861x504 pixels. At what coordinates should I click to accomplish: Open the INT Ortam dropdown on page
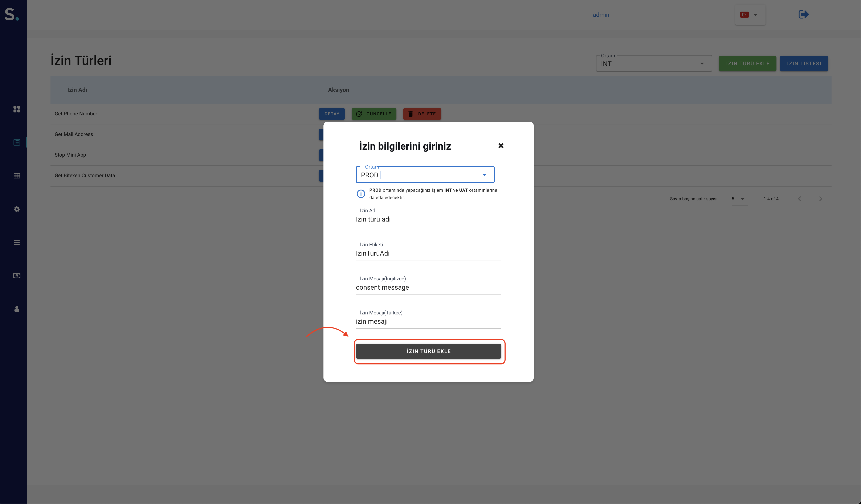point(653,64)
